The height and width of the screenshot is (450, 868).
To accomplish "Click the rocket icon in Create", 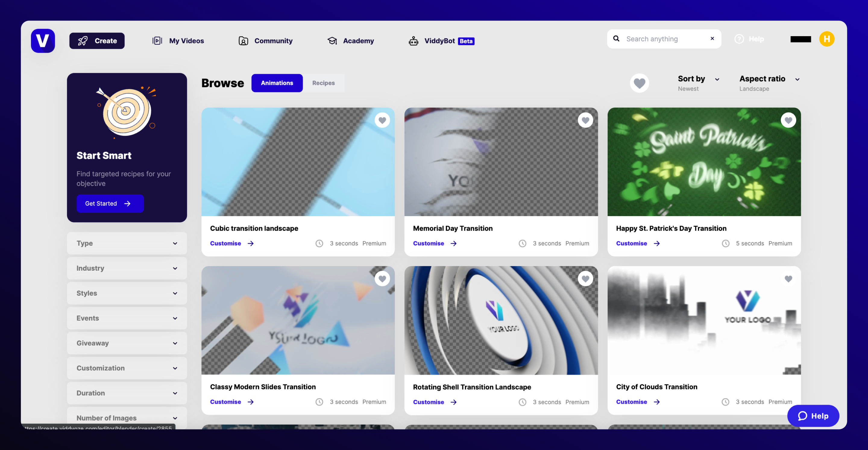I will [83, 41].
